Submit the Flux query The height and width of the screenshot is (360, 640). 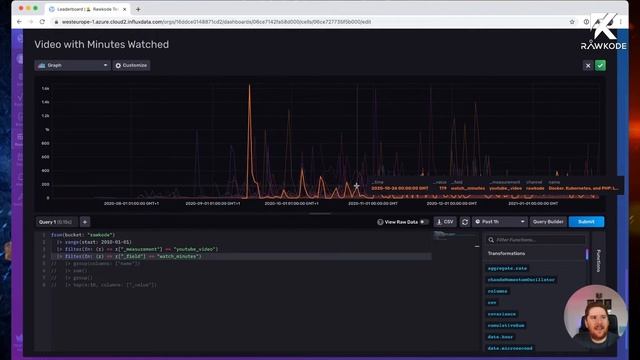pyautogui.click(x=586, y=222)
